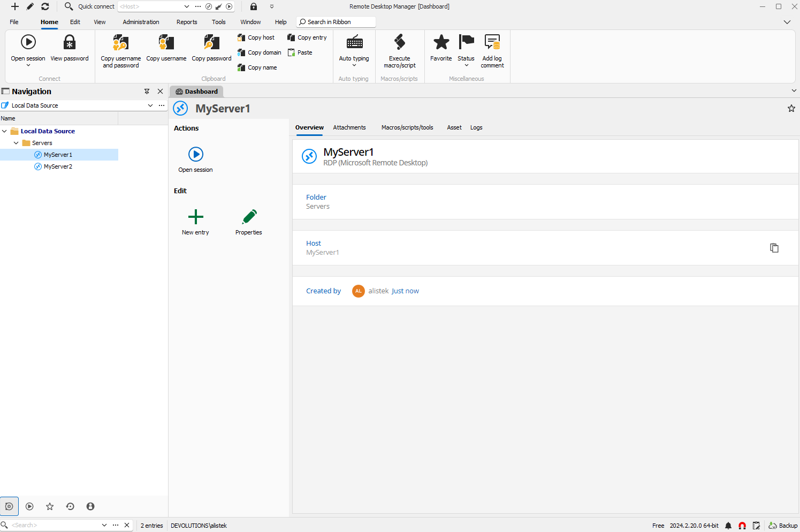Click Paste in the Clipboard group
Image resolution: width=800 pixels, height=532 pixels.
point(300,52)
